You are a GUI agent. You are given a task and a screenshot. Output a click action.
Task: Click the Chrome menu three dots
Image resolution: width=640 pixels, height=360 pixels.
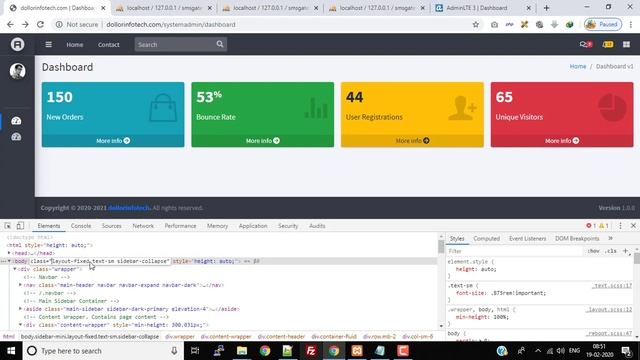point(631,24)
